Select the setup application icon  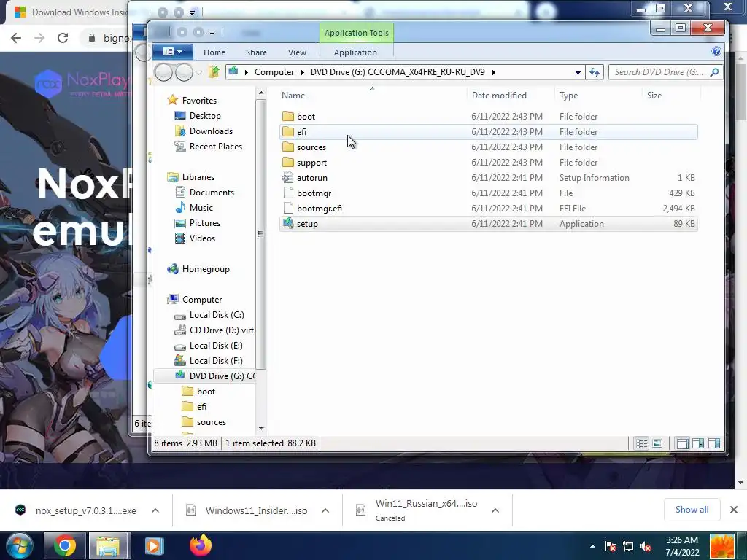287,223
